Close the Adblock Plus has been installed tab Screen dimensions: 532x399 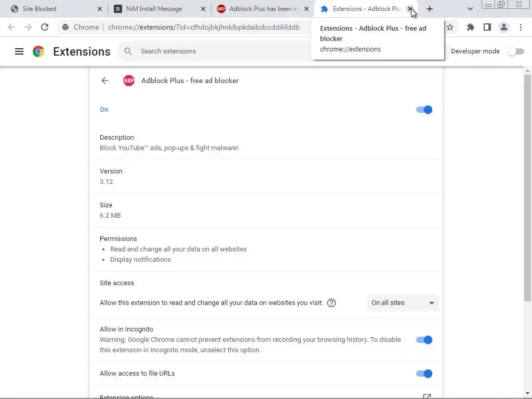(307, 9)
